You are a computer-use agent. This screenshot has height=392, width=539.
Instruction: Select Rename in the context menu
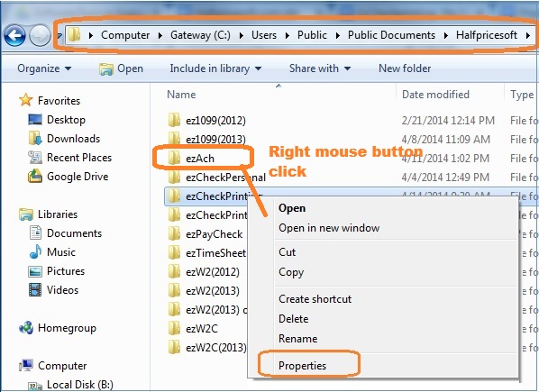297,339
